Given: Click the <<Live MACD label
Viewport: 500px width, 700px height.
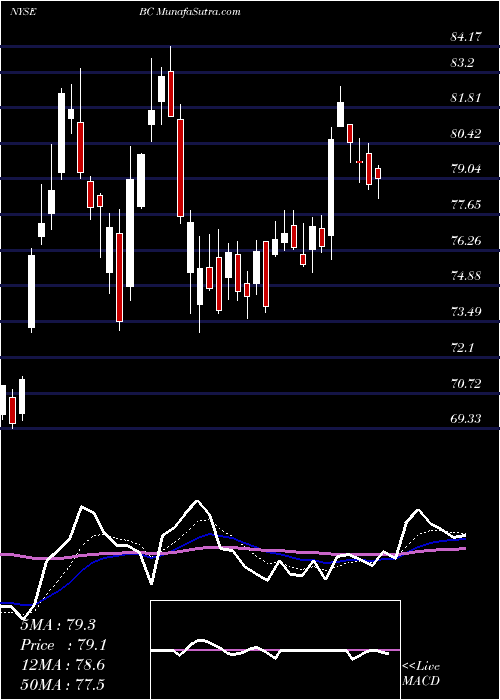Looking at the screenshot, I should click(x=421, y=674).
